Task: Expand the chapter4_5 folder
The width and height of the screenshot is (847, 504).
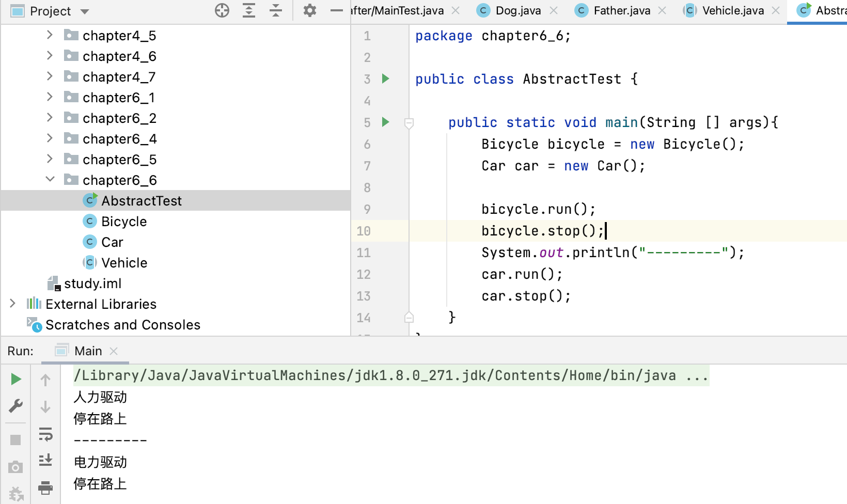Action: 50,35
